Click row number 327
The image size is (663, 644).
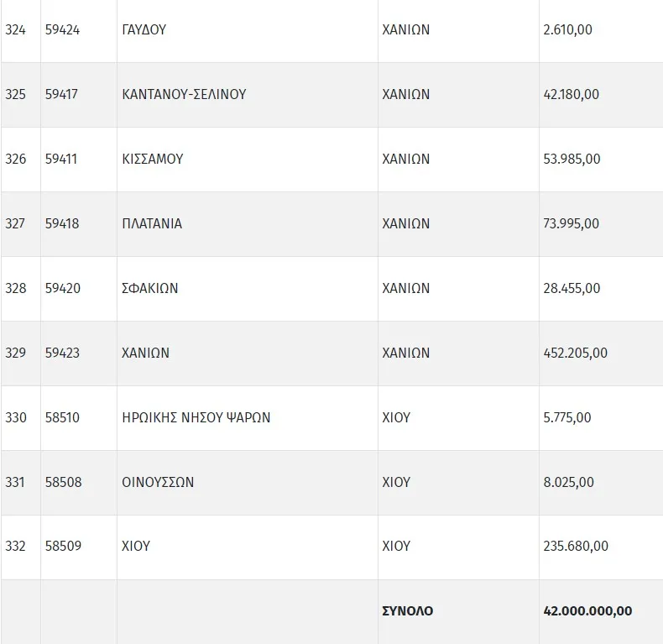click(15, 223)
